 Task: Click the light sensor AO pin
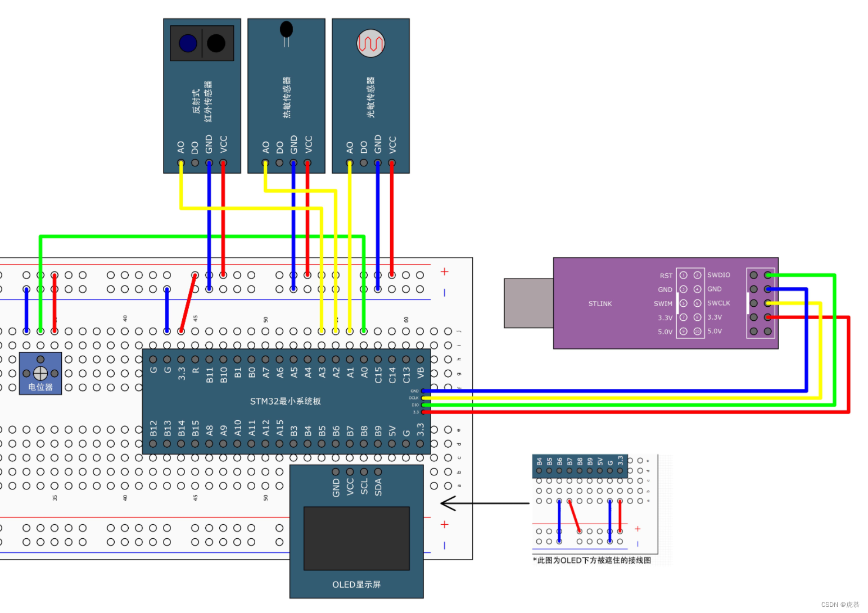click(x=350, y=163)
